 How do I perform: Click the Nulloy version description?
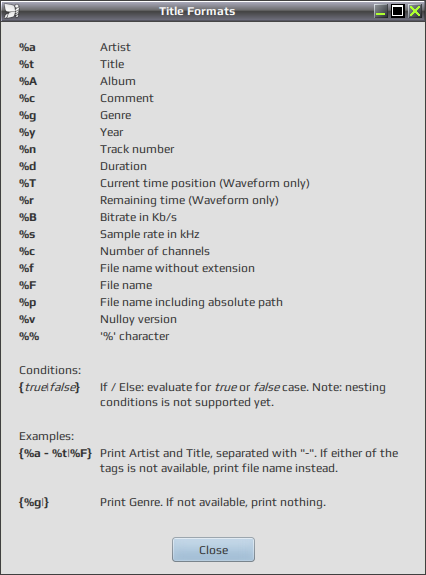(x=138, y=319)
